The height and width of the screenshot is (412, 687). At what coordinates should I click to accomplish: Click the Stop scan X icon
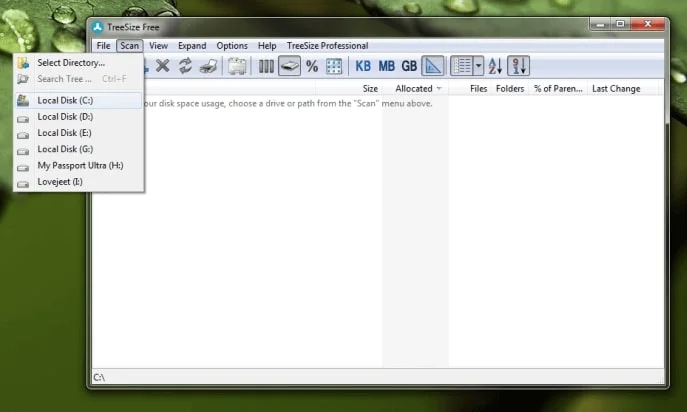pos(163,66)
